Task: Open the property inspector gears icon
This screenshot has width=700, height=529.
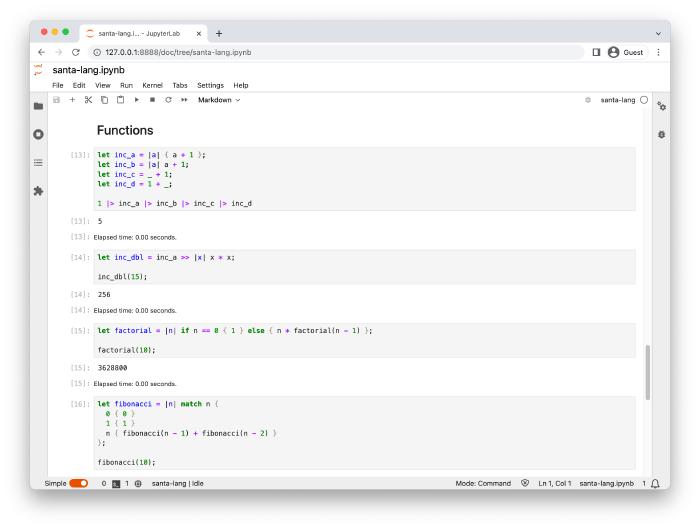Action: (x=662, y=106)
